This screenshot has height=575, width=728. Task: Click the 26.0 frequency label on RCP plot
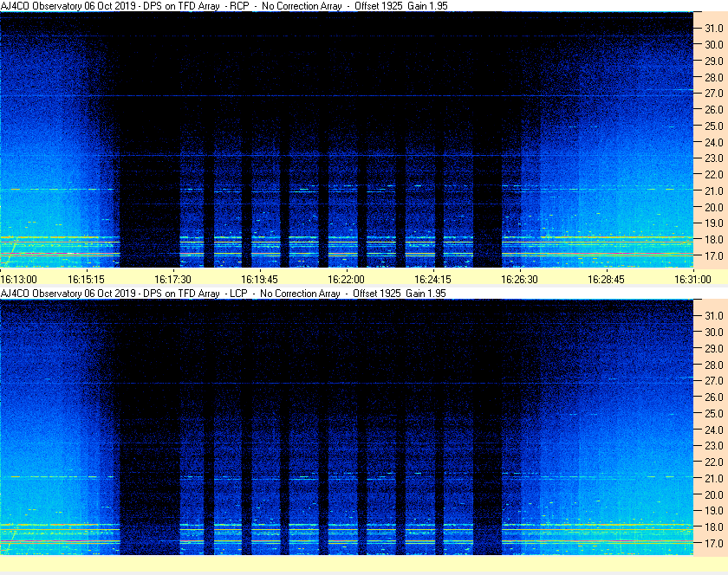(x=714, y=109)
